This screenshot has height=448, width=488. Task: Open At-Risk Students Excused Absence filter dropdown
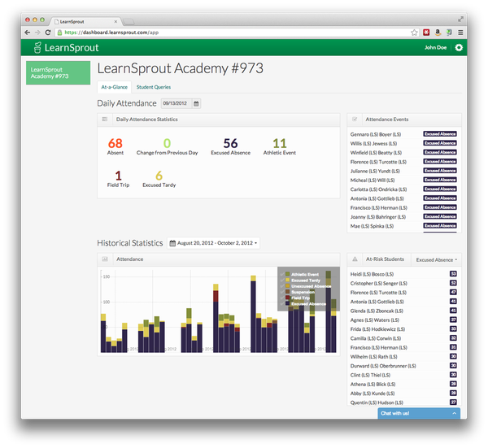pos(436,260)
